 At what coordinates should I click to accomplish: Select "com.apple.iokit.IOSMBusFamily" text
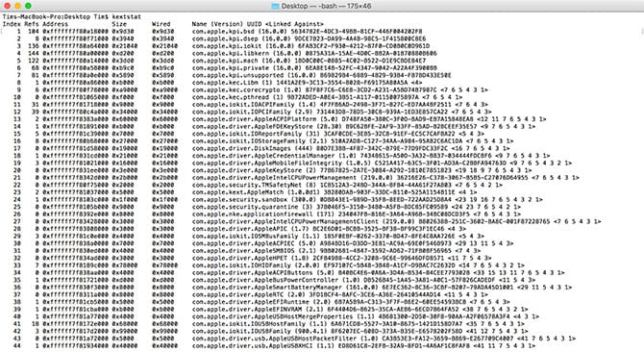245,237
